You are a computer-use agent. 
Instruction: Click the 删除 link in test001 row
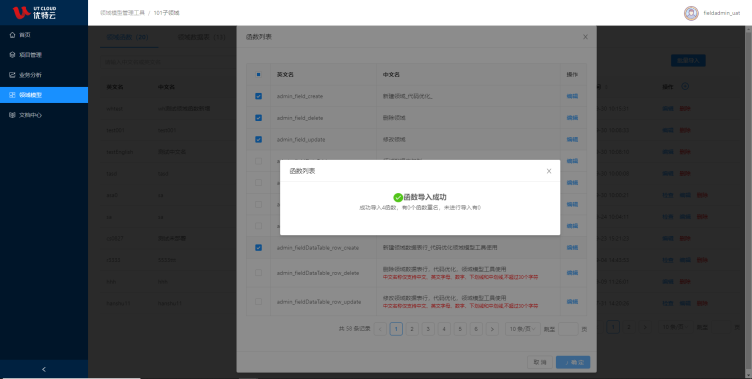pyautogui.click(x=685, y=130)
